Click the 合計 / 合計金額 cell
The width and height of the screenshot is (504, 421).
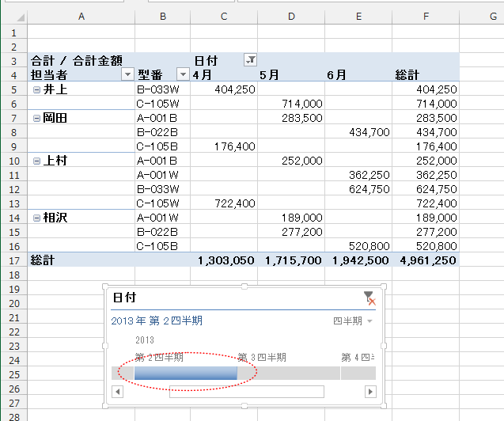[x=75, y=60]
